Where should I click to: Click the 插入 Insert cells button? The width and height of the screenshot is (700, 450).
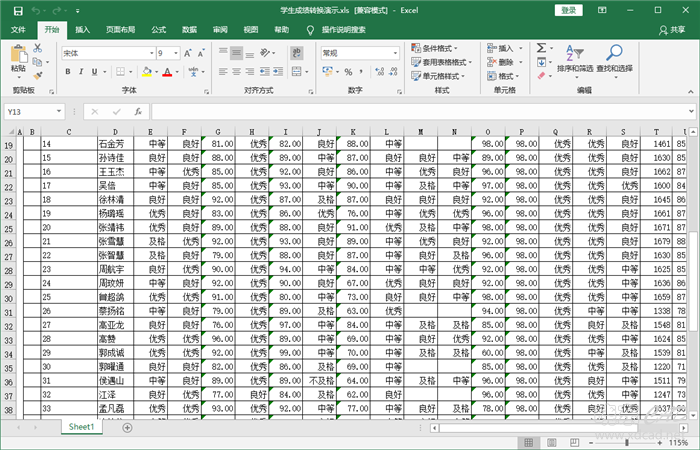(x=505, y=48)
